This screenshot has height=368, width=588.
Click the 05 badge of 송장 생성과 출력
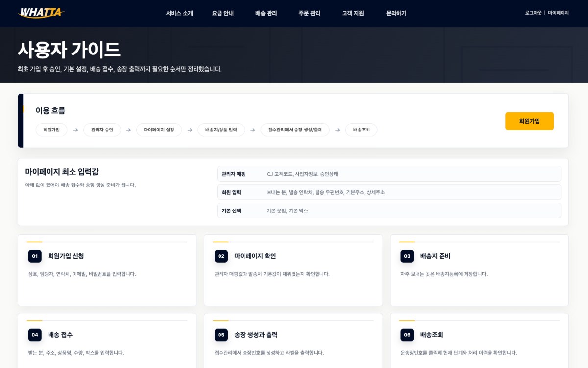pyautogui.click(x=221, y=335)
